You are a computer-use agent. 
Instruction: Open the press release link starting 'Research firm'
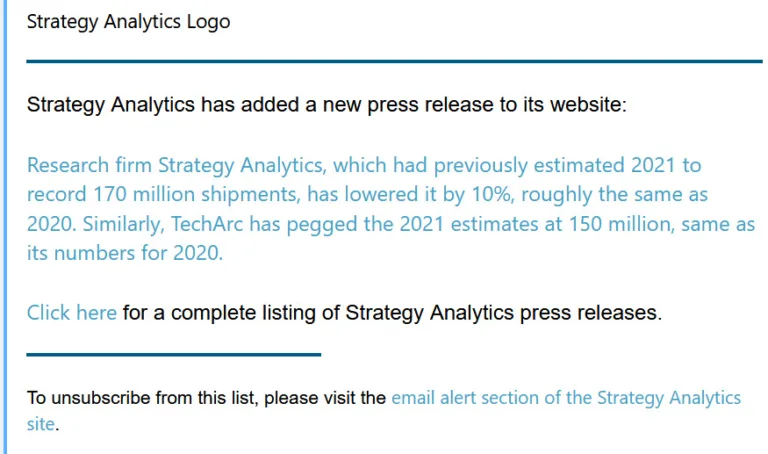(391, 209)
